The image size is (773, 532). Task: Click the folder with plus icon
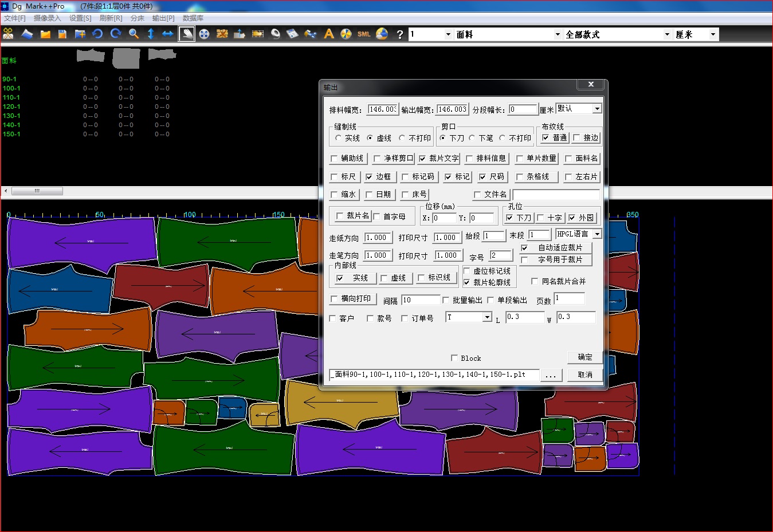pos(80,34)
